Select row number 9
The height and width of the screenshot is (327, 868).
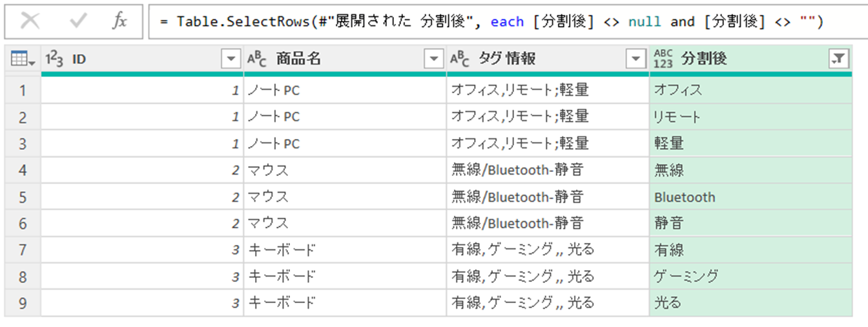23,302
